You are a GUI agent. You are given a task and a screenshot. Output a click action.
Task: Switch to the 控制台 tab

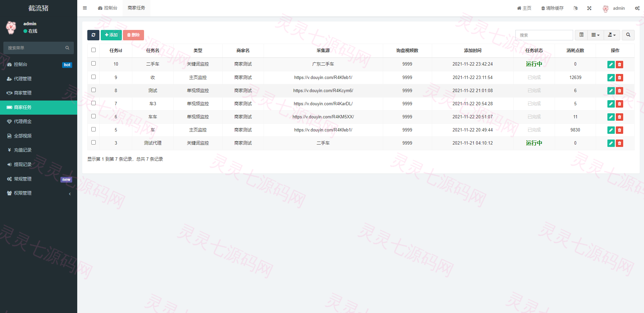point(108,8)
